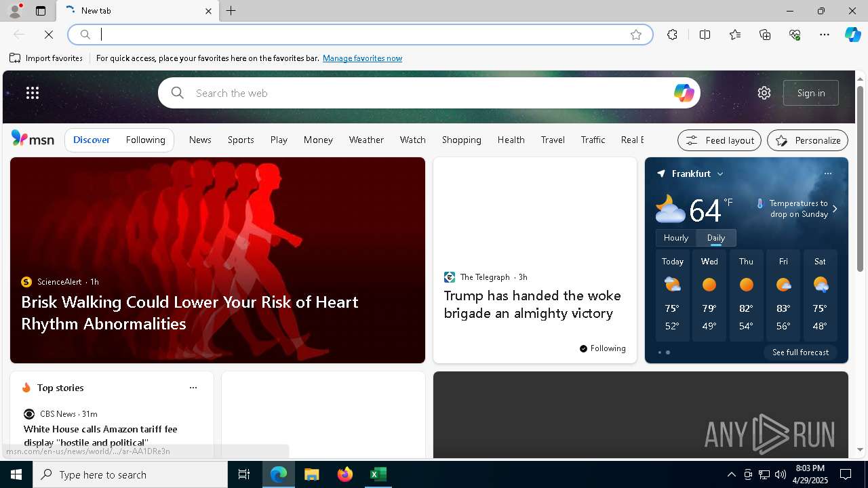868x488 pixels.
Task: Open the Windows Start menu
Action: pos(16,474)
